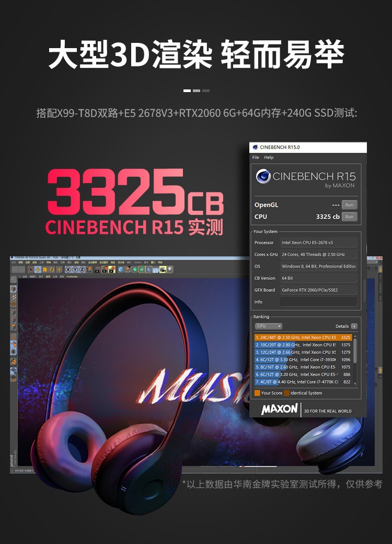The height and width of the screenshot is (544, 392).
Task: Click the live selection arrow tool
Action: [x=30, y=269]
